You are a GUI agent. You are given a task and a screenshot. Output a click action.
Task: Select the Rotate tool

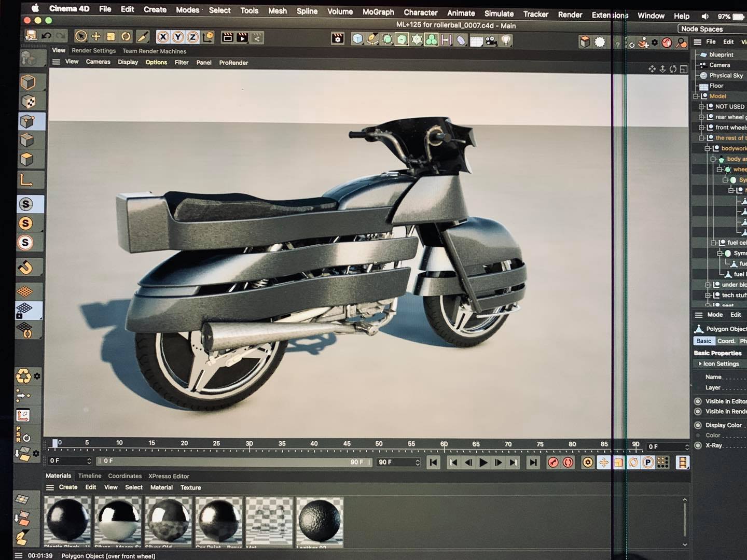point(126,36)
